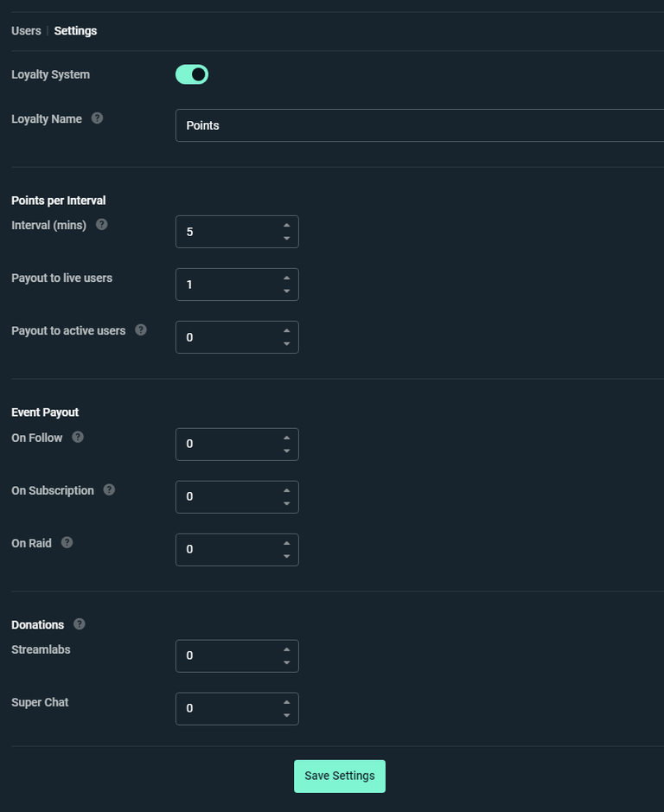Screen dimensions: 664x812
Task: Click the Interval (mins) help icon
Action: point(101,224)
